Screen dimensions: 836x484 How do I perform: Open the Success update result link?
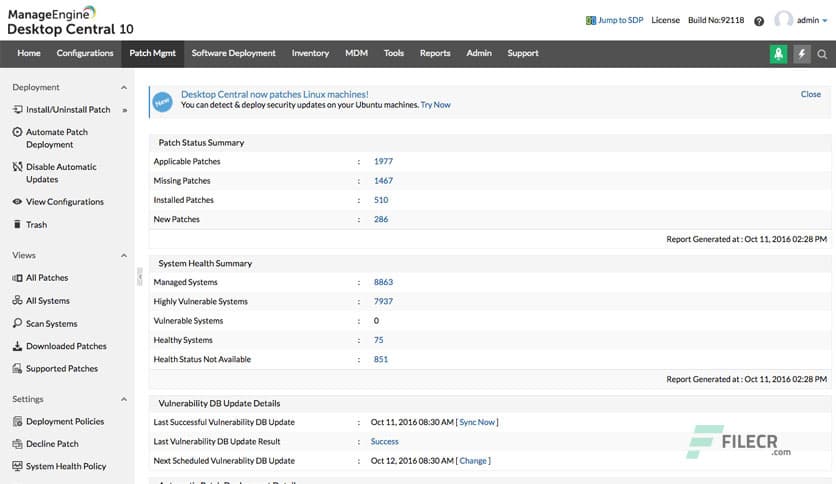coord(384,442)
